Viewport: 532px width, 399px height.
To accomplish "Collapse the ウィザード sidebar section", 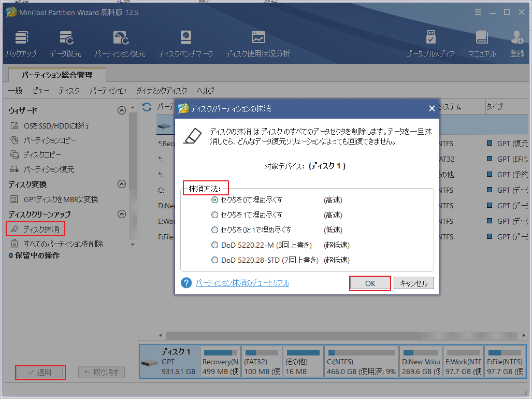I will 122,110.
